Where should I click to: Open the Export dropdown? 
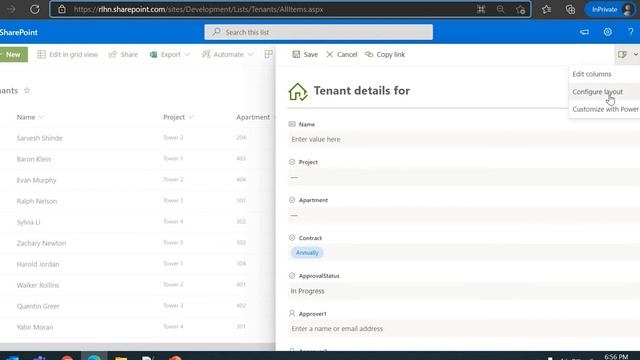tap(170, 54)
